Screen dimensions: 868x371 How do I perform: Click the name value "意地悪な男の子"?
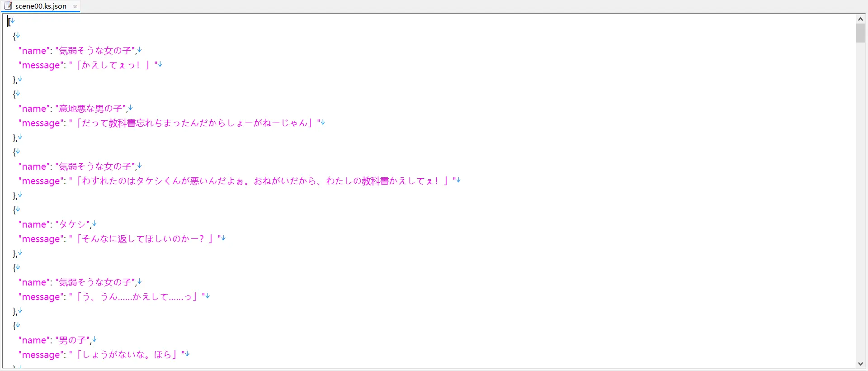pyautogui.click(x=90, y=109)
